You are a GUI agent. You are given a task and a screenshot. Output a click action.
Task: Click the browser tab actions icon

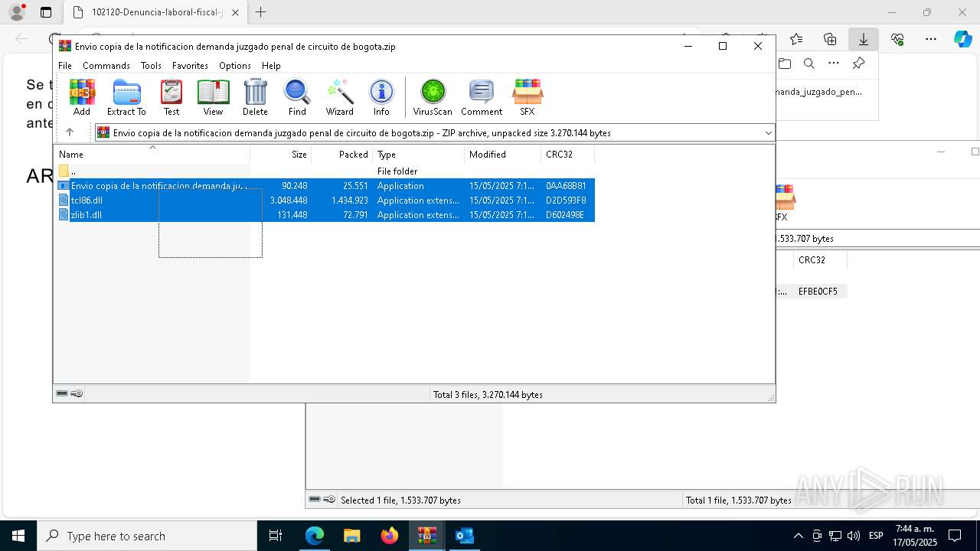pyautogui.click(x=46, y=12)
